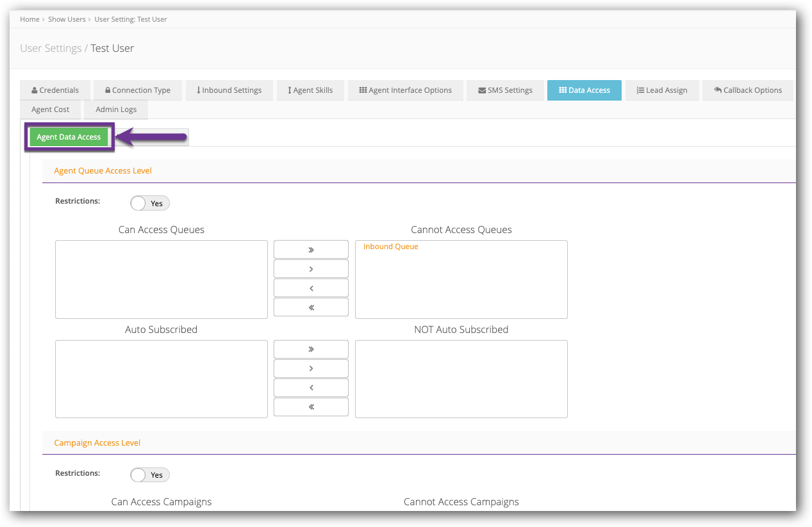Screen dimensions: 812x527
Task: Toggle Agent Queue Access Level restrictions switch
Action: coord(149,204)
